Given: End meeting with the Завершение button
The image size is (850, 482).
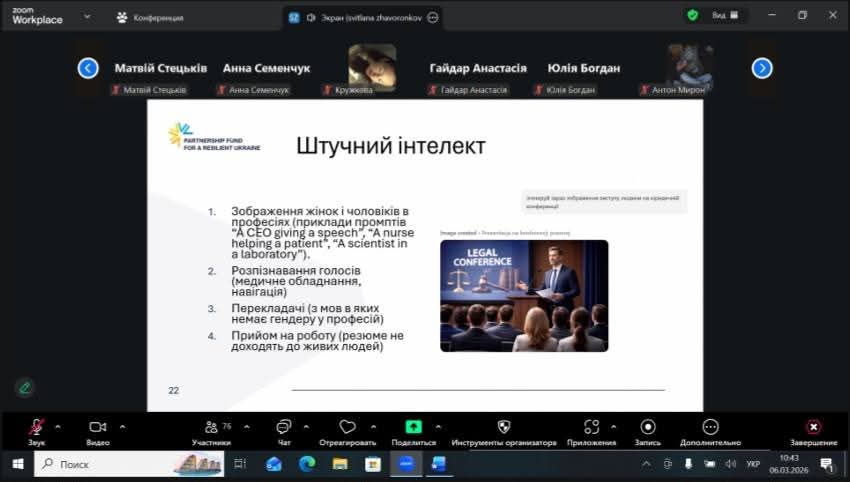Looking at the screenshot, I should 813,427.
